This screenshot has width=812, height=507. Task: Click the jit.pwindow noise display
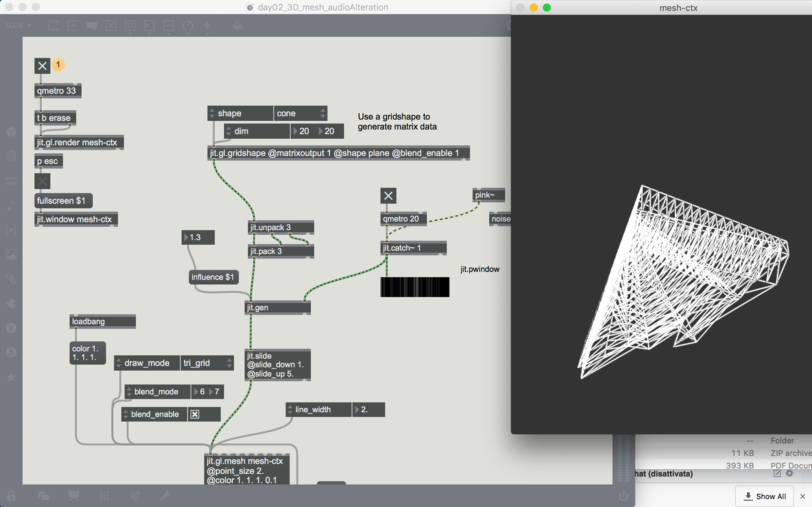[415, 287]
